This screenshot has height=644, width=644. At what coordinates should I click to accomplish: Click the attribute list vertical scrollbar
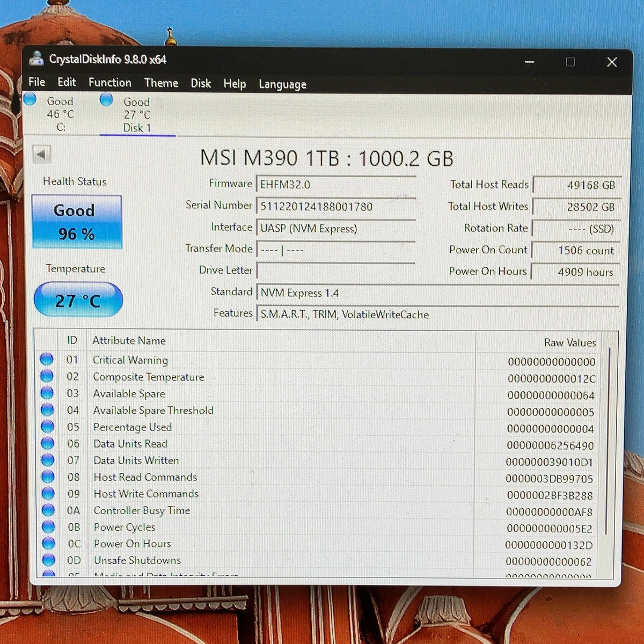pyautogui.click(x=609, y=440)
